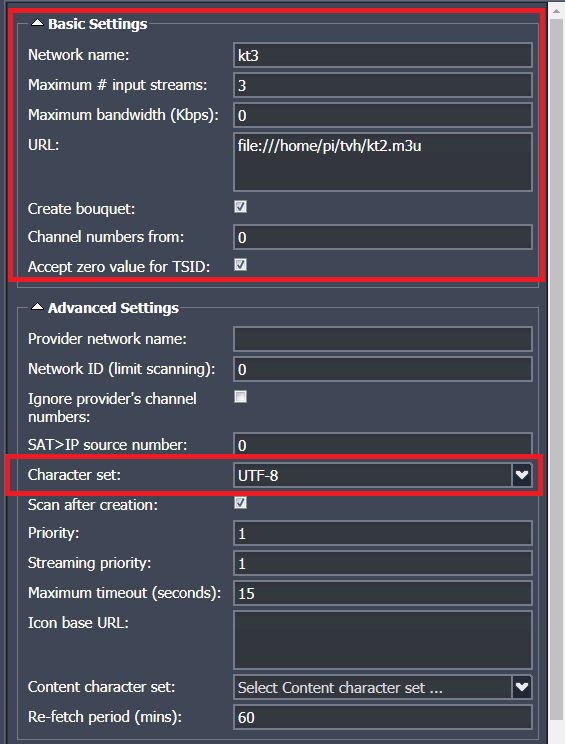
Task: Click the Content character set label
Action: pos(101,687)
